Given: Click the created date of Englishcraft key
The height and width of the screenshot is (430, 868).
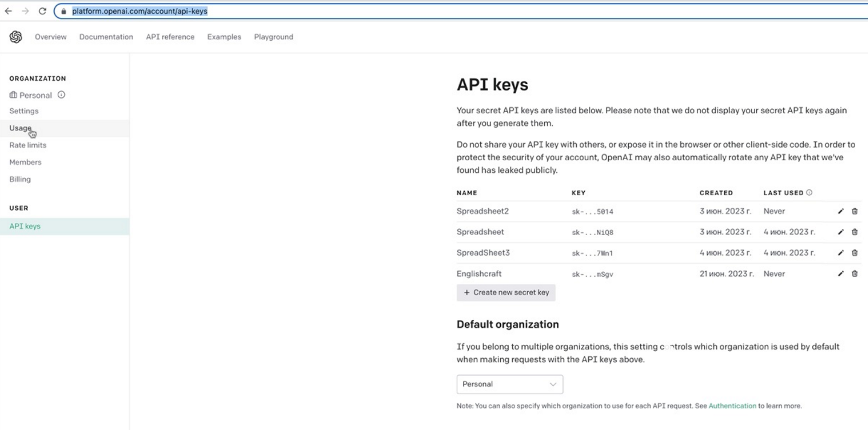Looking at the screenshot, I should (x=727, y=273).
